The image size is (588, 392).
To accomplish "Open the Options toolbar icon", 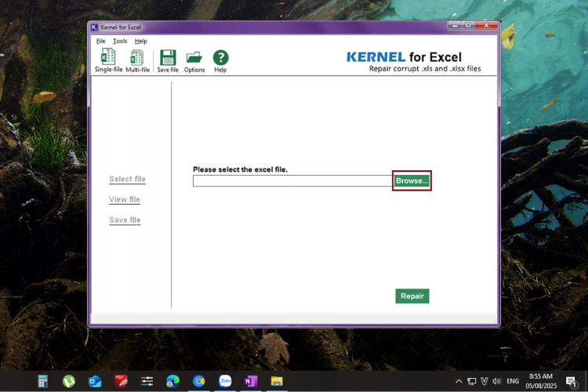I will (x=194, y=61).
